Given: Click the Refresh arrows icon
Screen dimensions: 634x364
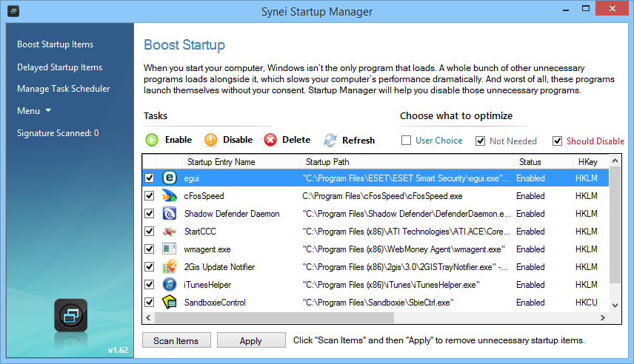Looking at the screenshot, I should point(330,140).
